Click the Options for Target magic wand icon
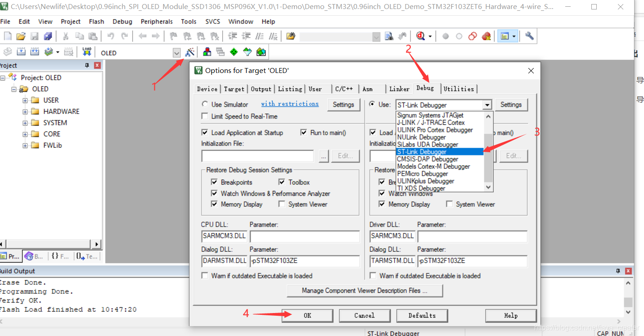The image size is (644, 336). pyautogui.click(x=190, y=52)
